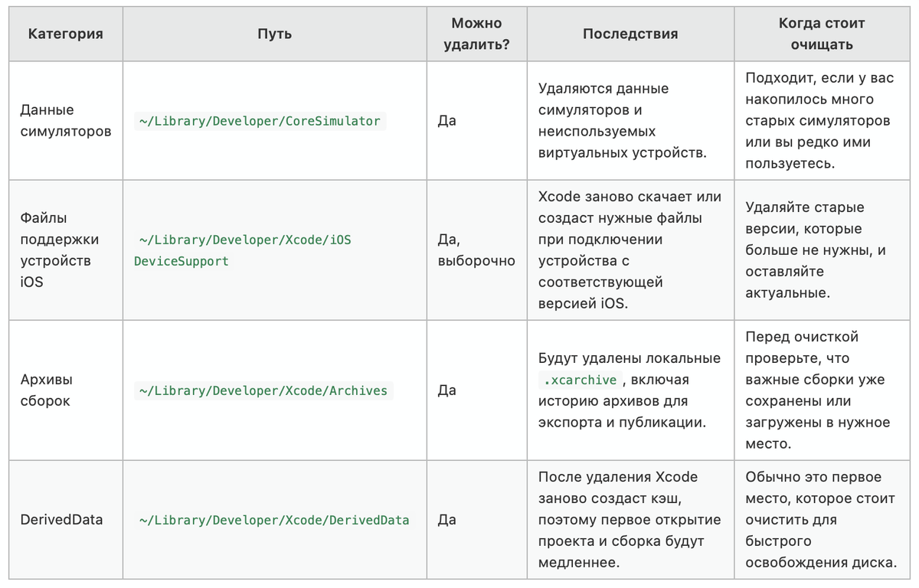Click the Xcode Archives path code
The width and height of the screenshot is (919, 588).
click(263, 390)
